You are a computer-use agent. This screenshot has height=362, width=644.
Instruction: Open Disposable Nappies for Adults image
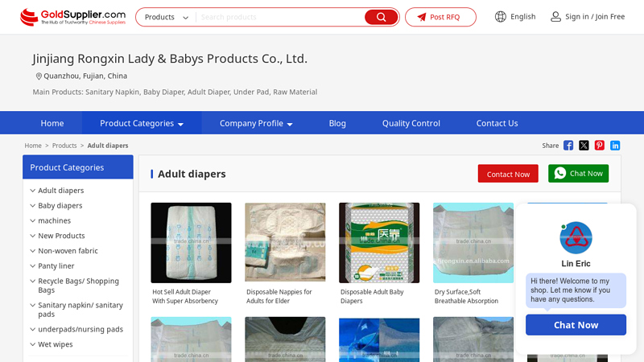click(285, 243)
